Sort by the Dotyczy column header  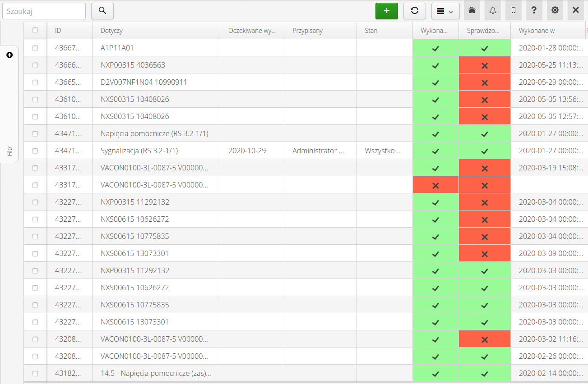[112, 31]
